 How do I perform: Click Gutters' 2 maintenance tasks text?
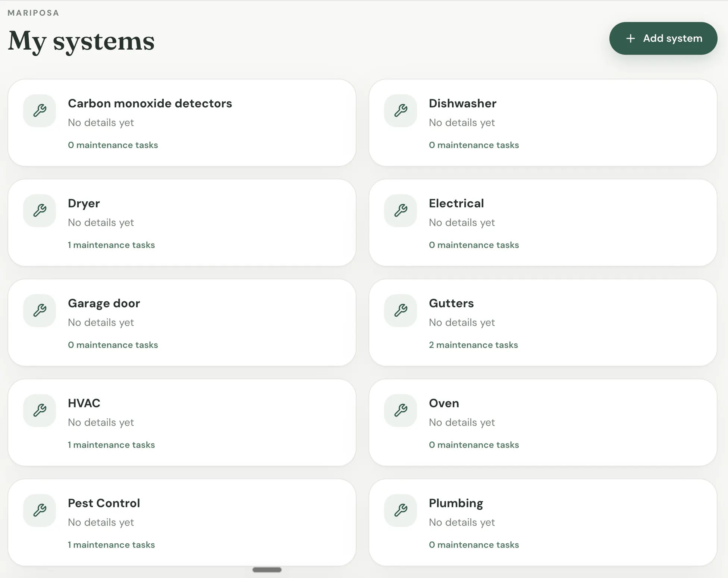pos(473,345)
